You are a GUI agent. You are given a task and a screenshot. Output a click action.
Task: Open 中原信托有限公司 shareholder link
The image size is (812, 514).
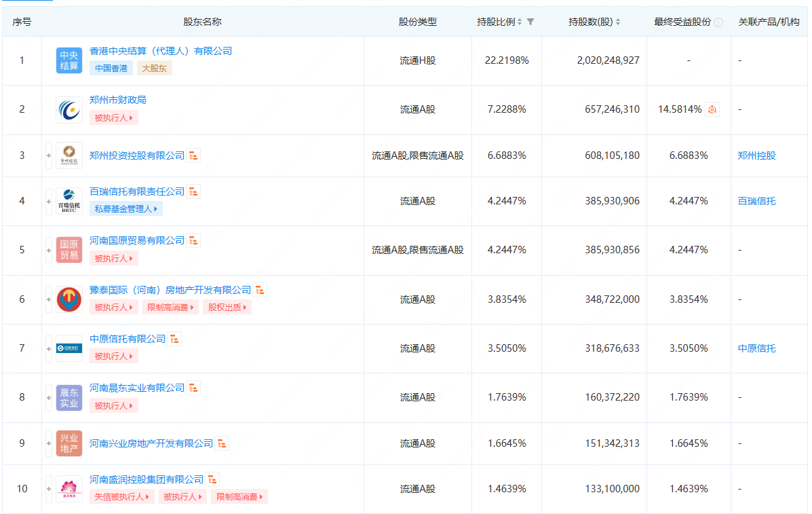coord(128,339)
